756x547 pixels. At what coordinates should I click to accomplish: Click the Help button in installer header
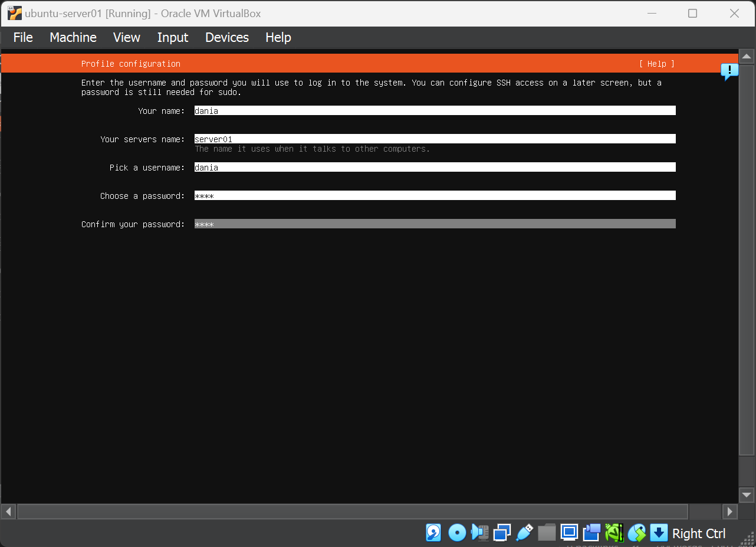point(656,64)
